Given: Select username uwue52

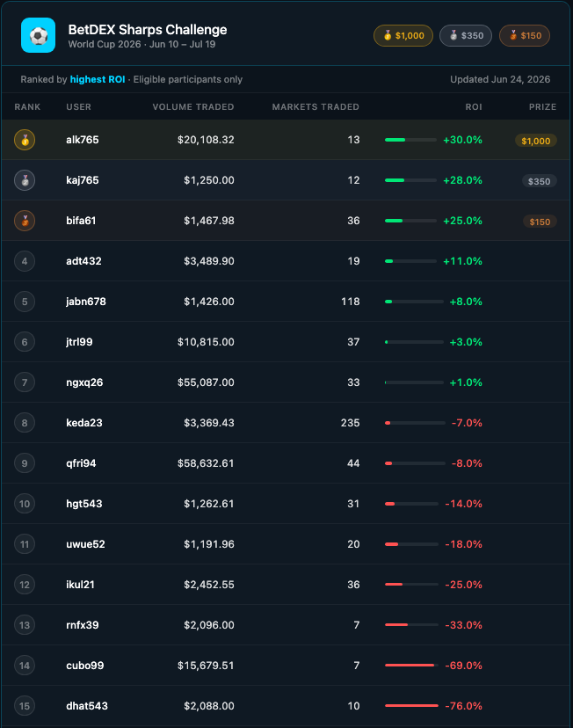Looking at the screenshot, I should tap(85, 543).
